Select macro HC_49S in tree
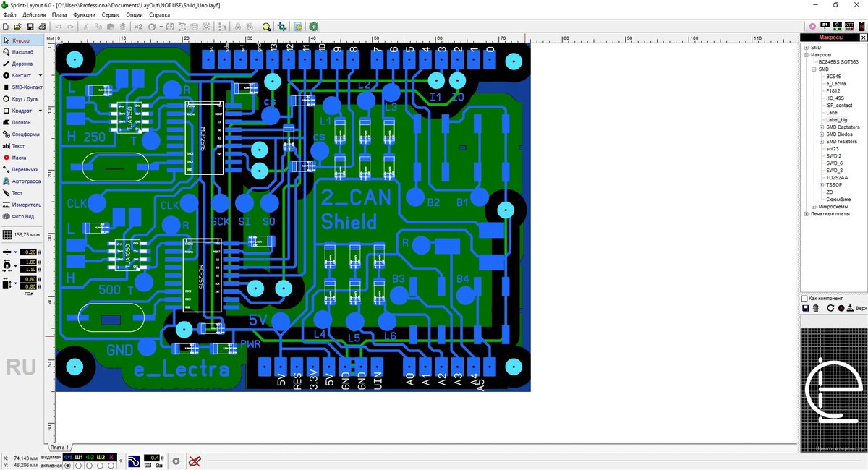Viewport: 868px width, 470px height. pos(835,98)
